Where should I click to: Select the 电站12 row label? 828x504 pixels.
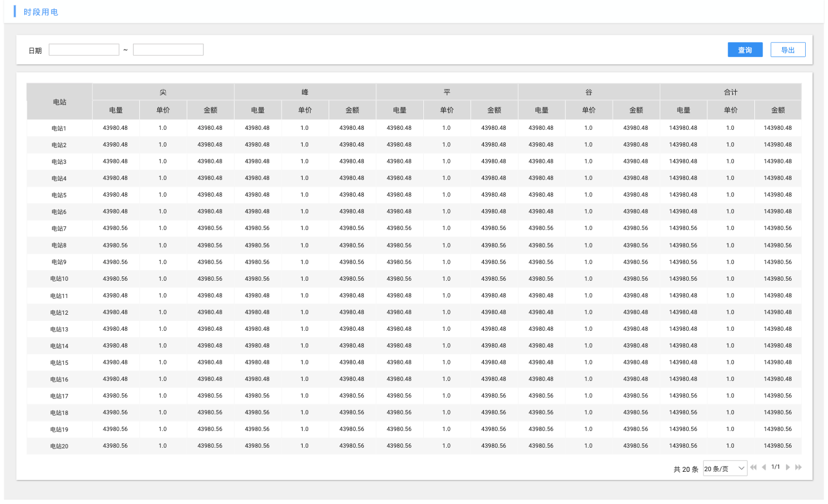coord(59,313)
